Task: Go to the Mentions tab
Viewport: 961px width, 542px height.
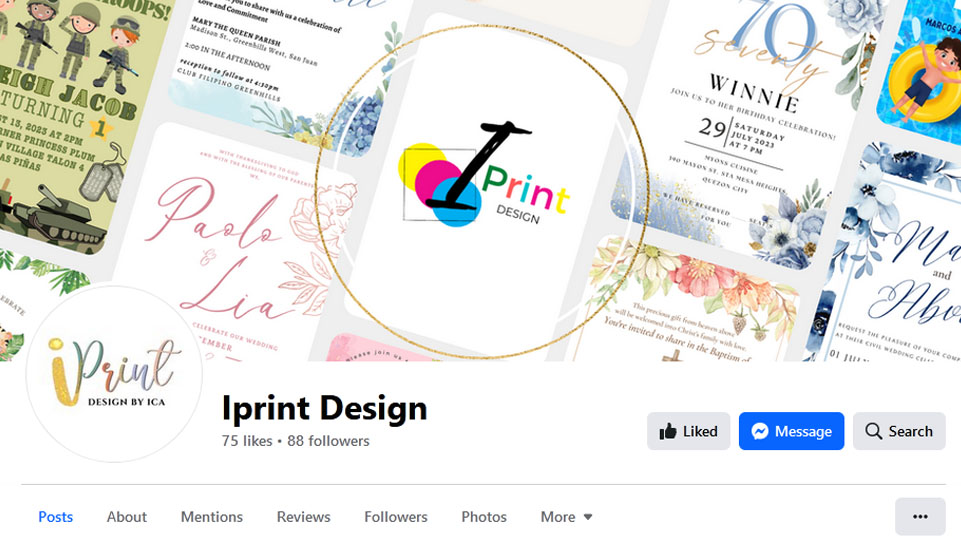Action: pyautogui.click(x=211, y=517)
